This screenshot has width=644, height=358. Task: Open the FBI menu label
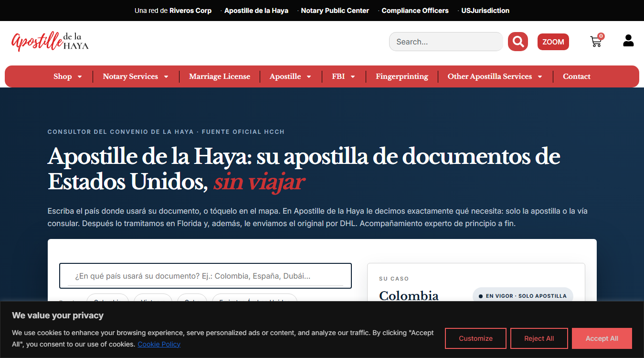click(338, 76)
